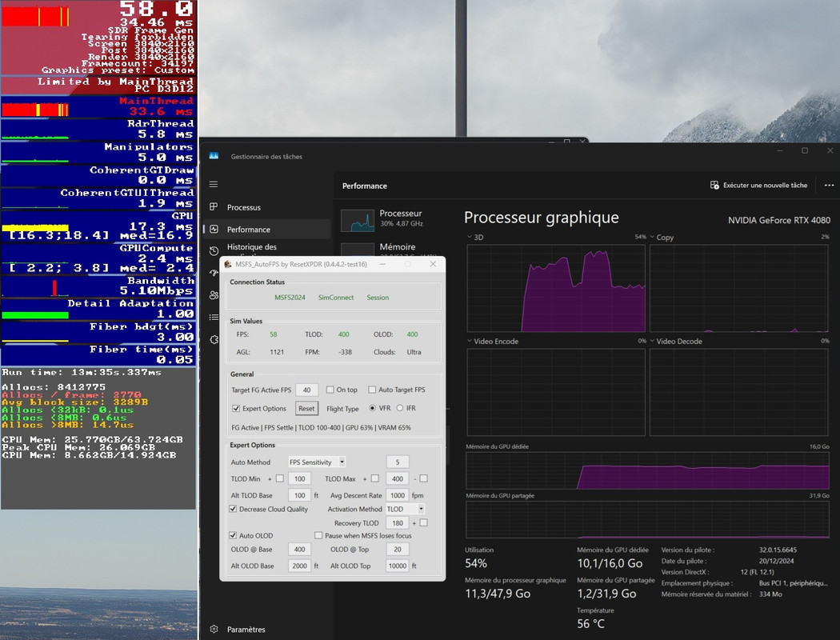Click the Paramètres gear icon

point(214,629)
